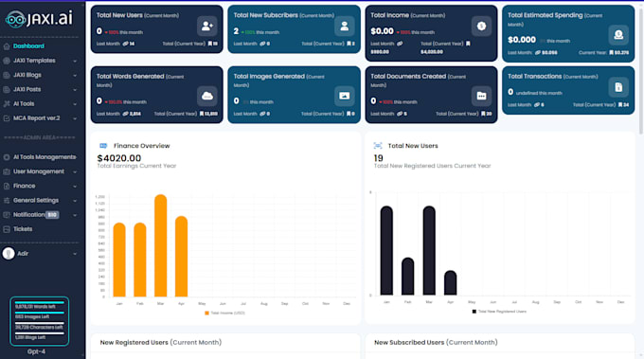Click the AI Tools wrench icon
Image resolution: width=644 pixels, height=359 pixels.
click(x=7, y=104)
